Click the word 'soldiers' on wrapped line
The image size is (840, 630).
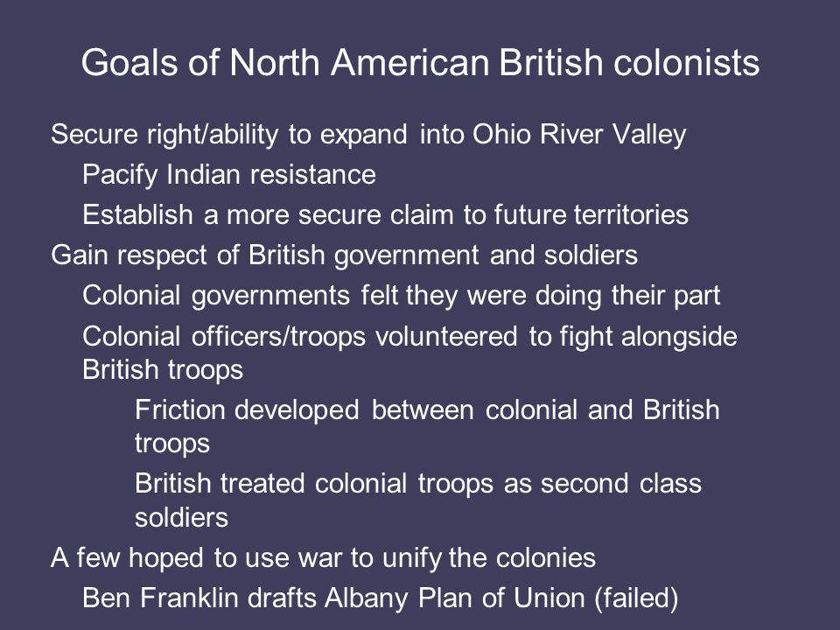click(182, 517)
